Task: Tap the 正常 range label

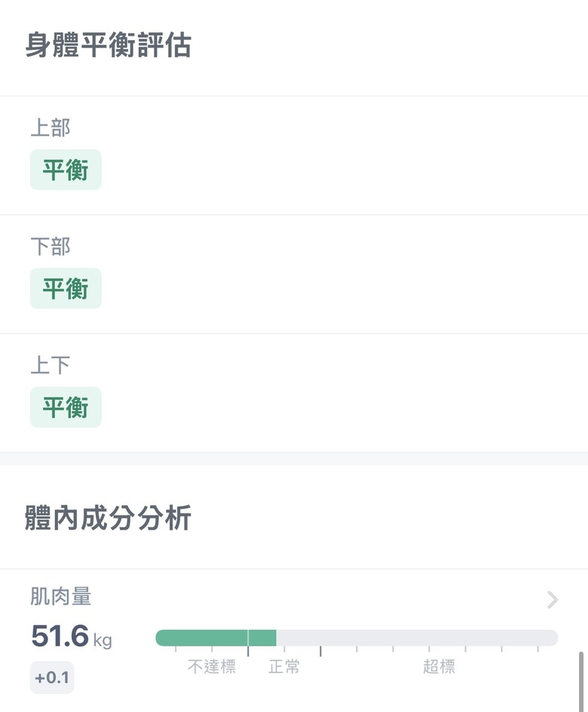Action: click(284, 667)
